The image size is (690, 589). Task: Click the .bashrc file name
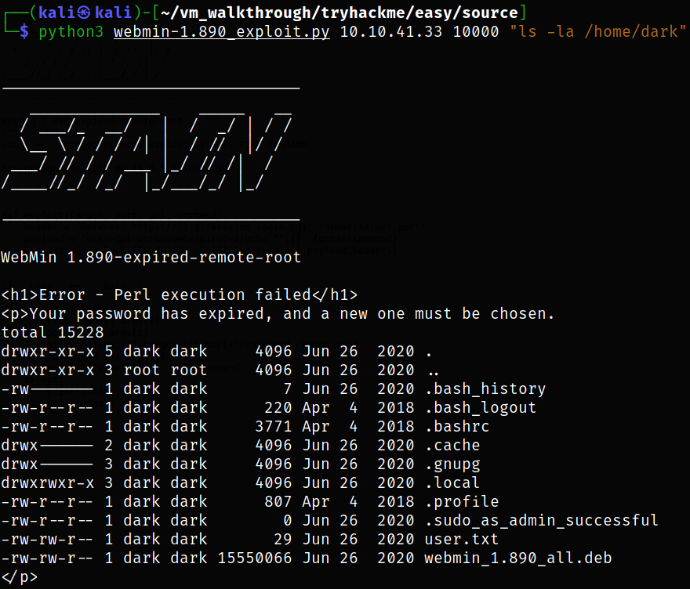(x=457, y=427)
